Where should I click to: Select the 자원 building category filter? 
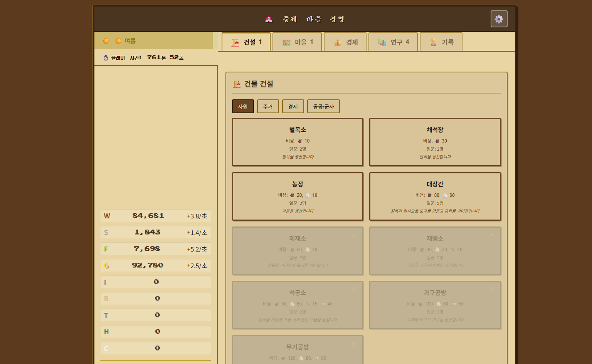point(243,106)
